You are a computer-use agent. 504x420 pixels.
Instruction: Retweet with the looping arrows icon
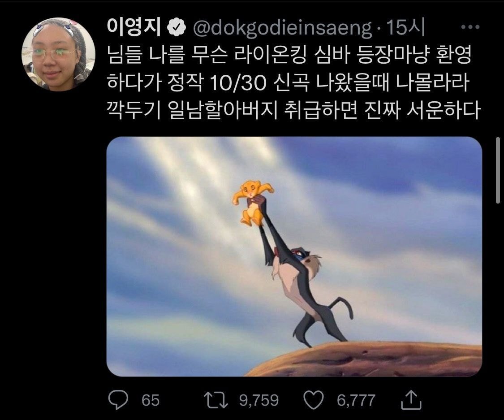pos(216,400)
